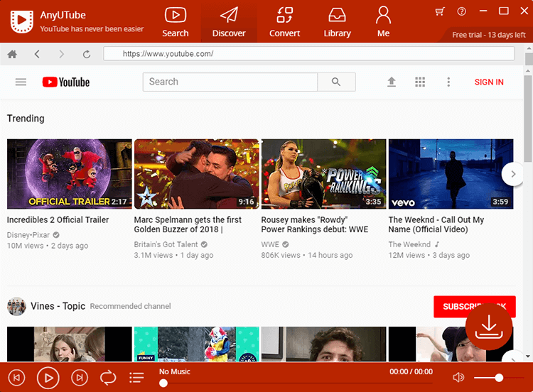Open The Weeknd channel link
Viewport: 533px width, 392px height.
[409, 244]
